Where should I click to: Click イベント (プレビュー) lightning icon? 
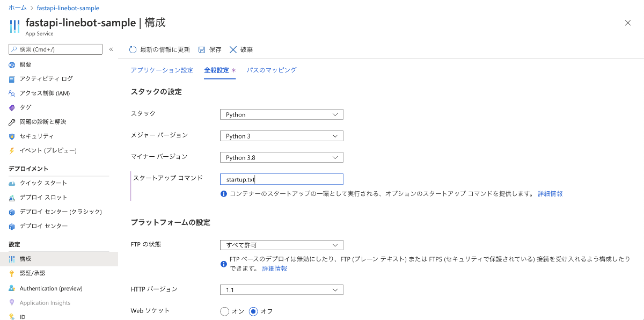pos(12,150)
